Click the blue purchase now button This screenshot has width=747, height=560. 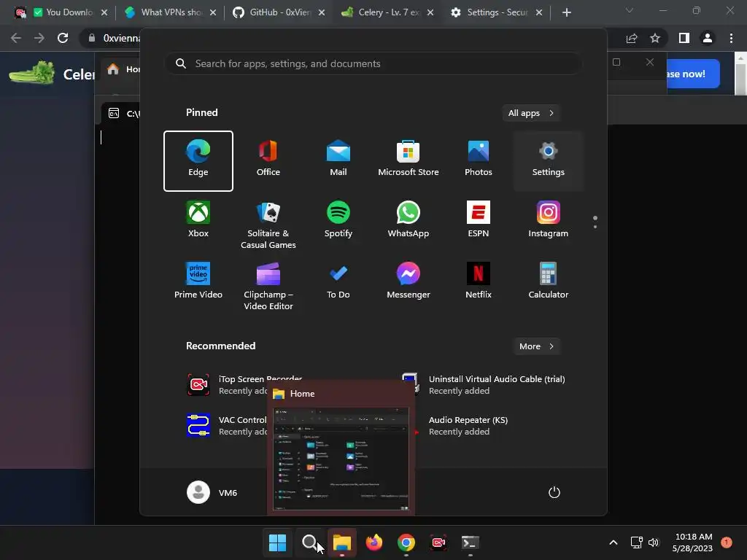[693, 74]
